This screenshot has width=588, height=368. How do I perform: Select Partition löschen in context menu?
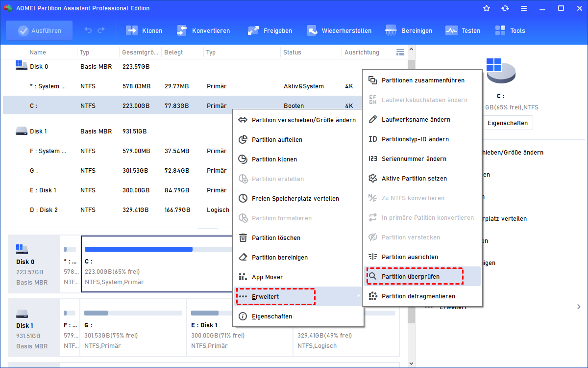click(x=298, y=237)
